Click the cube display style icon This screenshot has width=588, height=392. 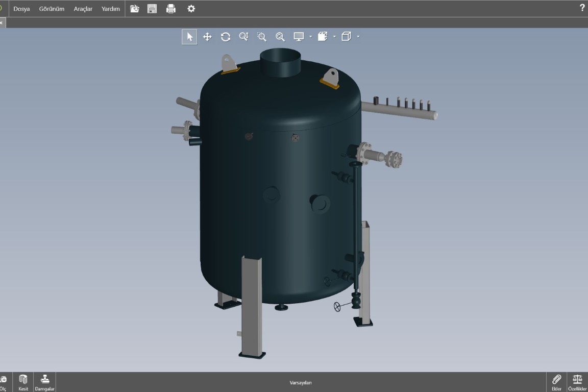347,37
